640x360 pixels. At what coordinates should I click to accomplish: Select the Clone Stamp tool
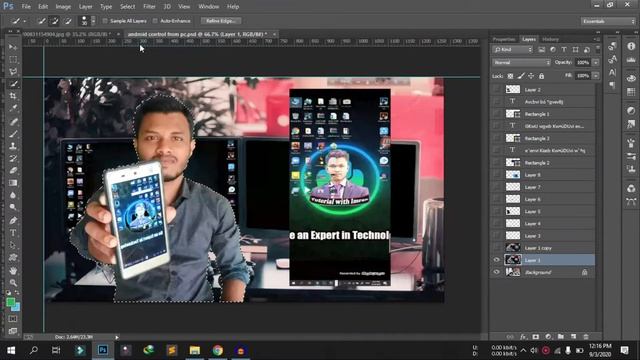pyautogui.click(x=13, y=146)
